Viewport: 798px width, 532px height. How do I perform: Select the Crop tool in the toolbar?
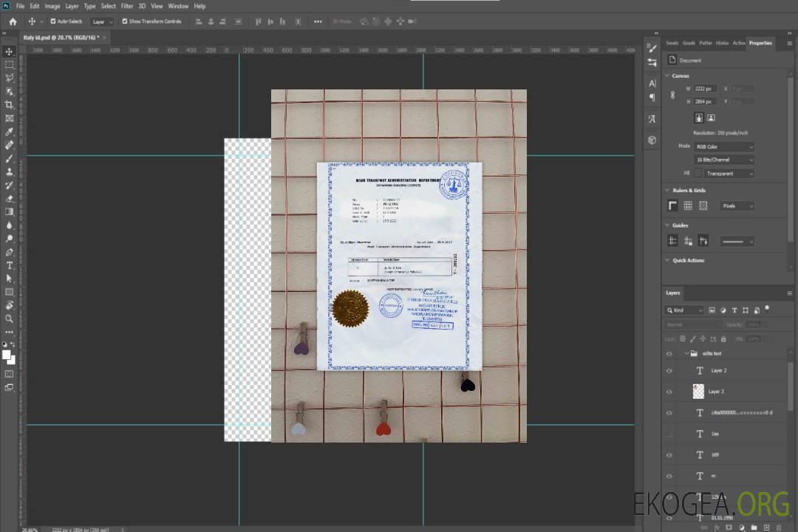tap(10, 105)
